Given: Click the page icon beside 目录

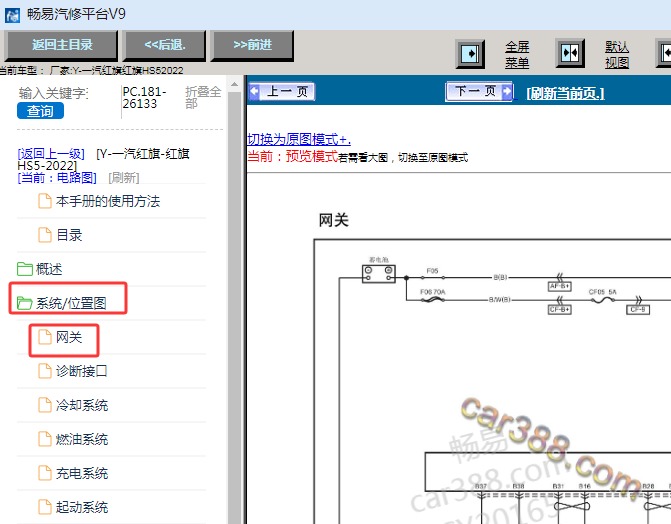Looking at the screenshot, I should tap(45, 235).
